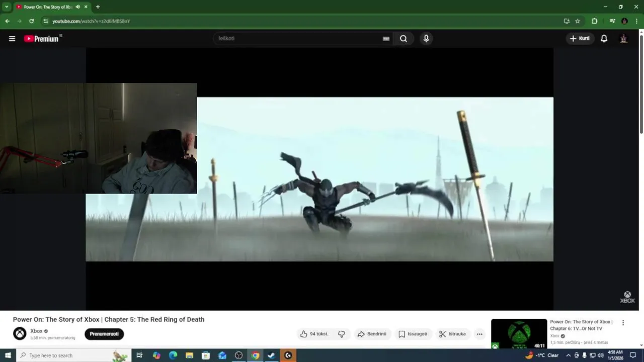Open Chrome three-dot menu

pos(636,21)
